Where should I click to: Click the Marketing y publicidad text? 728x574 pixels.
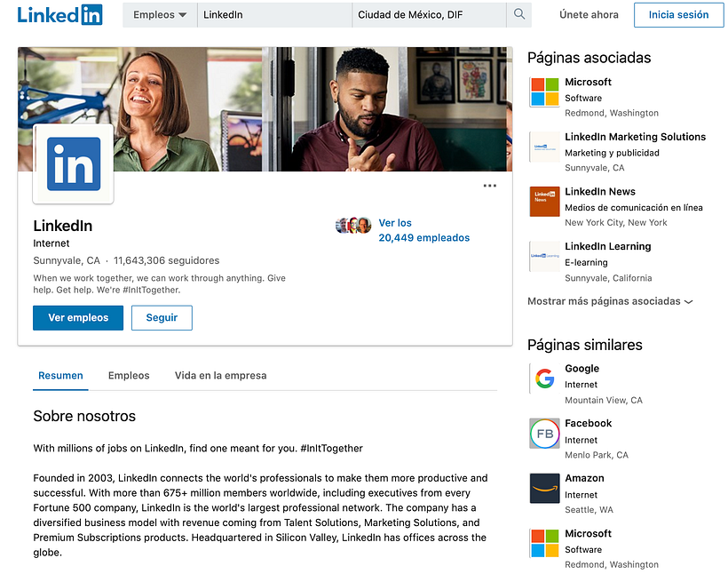coord(612,153)
